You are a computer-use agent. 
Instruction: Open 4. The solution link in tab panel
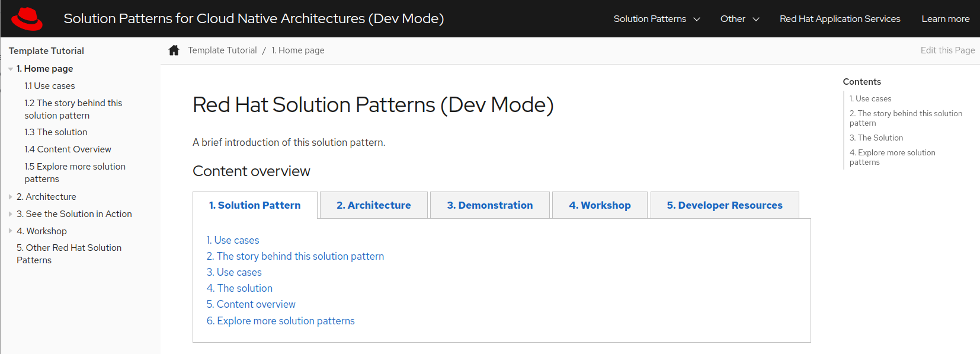click(x=239, y=288)
